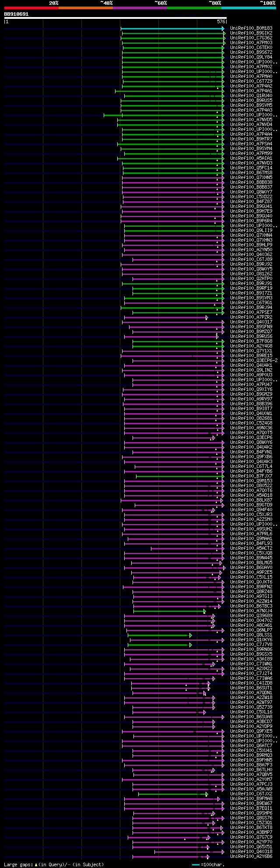This screenshot has width=280, height=868.
Task: Click the UniRef100_A5AIA1 label
Action: 251,158
